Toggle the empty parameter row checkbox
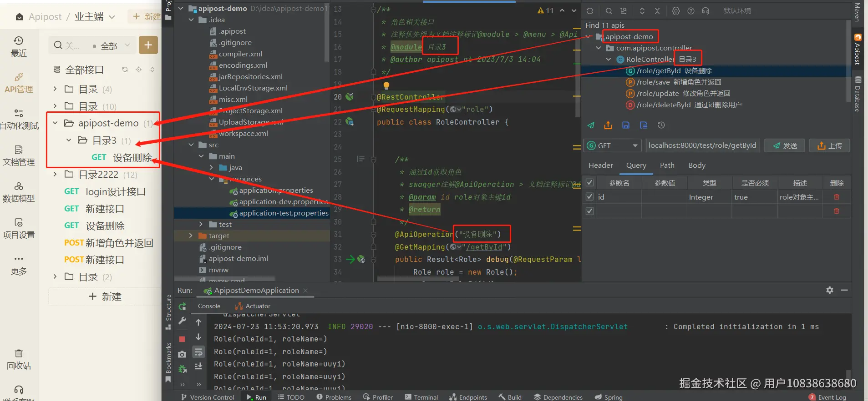The image size is (868, 401). pyautogui.click(x=589, y=211)
